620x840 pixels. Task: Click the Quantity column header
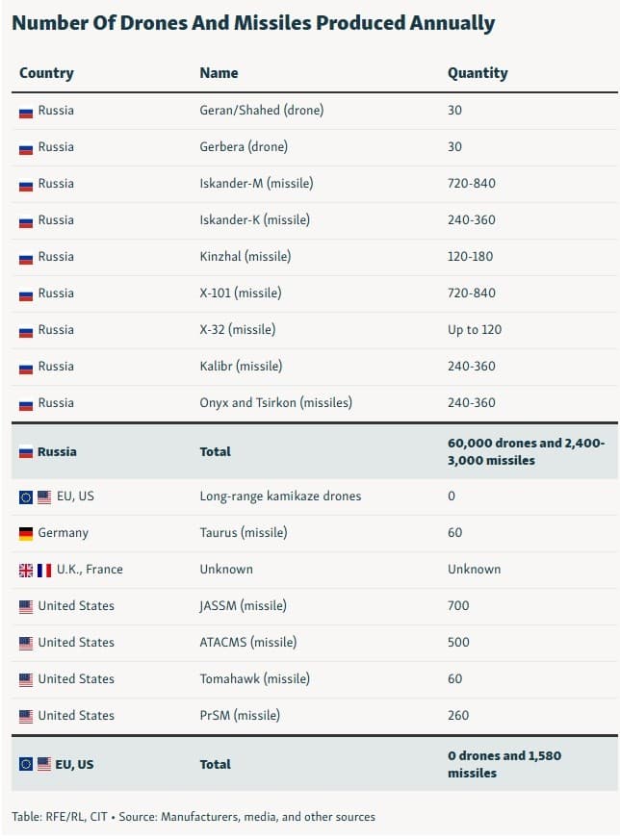pyautogui.click(x=478, y=73)
